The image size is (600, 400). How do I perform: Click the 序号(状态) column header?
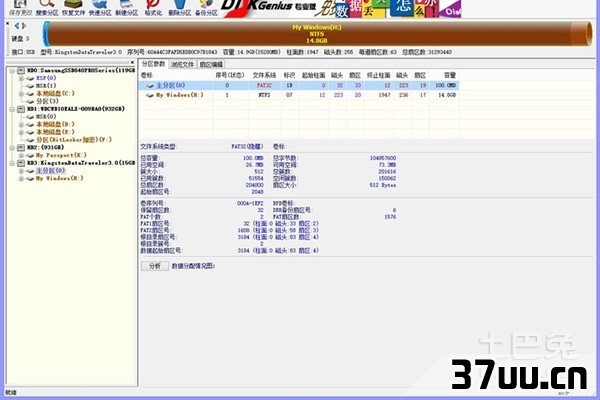230,75
